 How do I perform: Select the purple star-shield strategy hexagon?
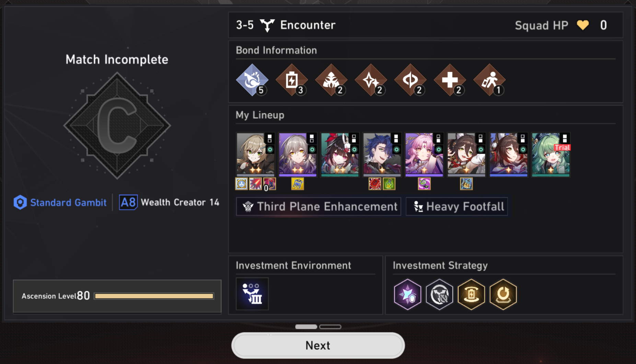click(x=407, y=294)
